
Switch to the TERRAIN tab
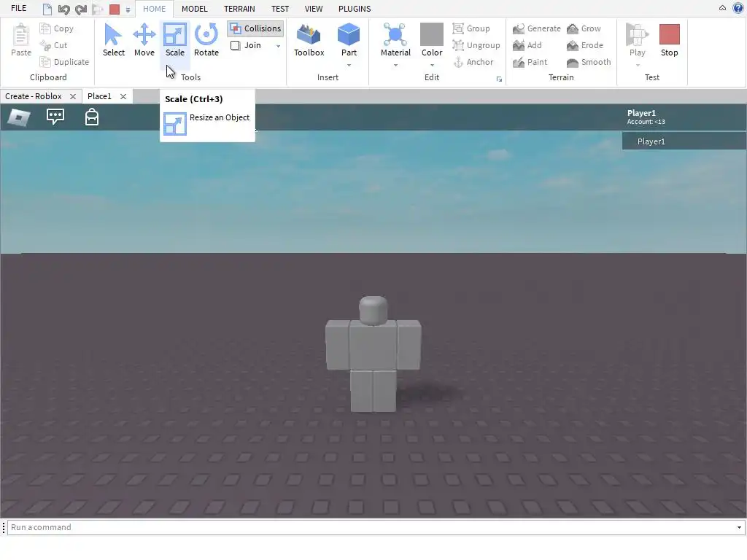click(x=239, y=9)
